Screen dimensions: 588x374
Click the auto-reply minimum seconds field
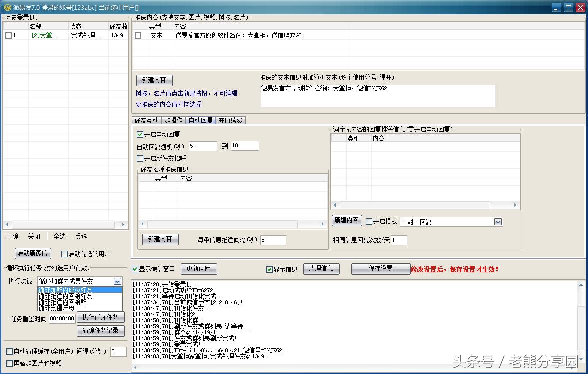click(203, 146)
